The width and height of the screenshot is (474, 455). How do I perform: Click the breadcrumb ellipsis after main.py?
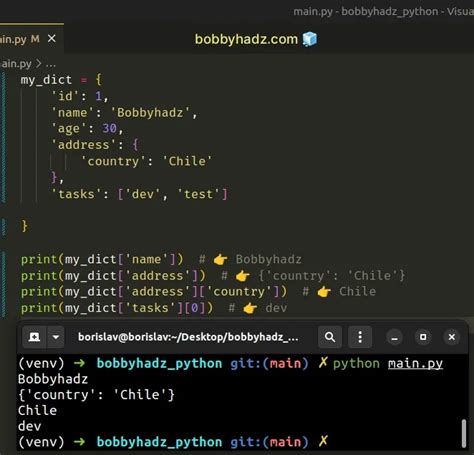tap(51, 64)
